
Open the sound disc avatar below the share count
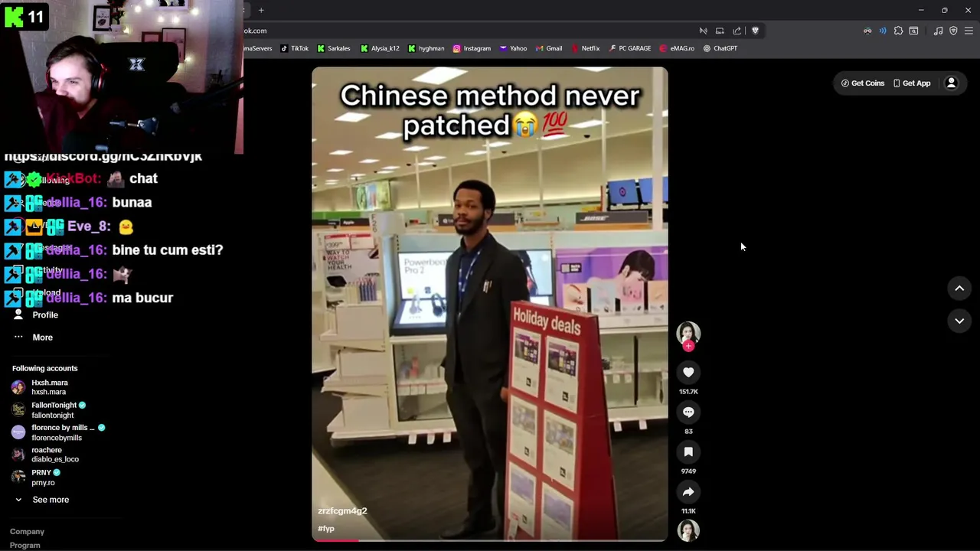coord(688,530)
